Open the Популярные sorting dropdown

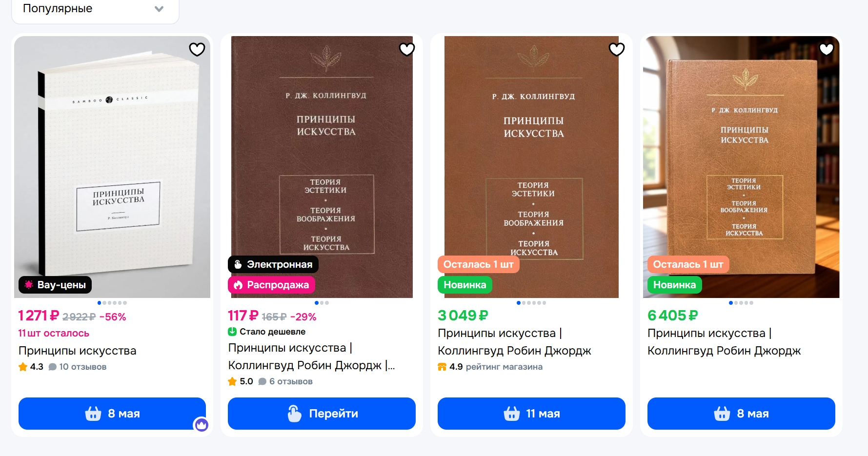(x=95, y=9)
